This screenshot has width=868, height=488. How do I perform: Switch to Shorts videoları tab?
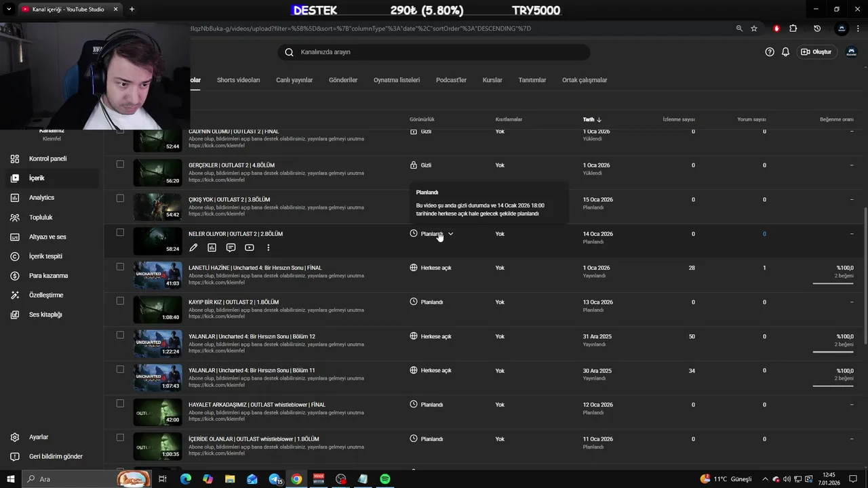(238, 80)
